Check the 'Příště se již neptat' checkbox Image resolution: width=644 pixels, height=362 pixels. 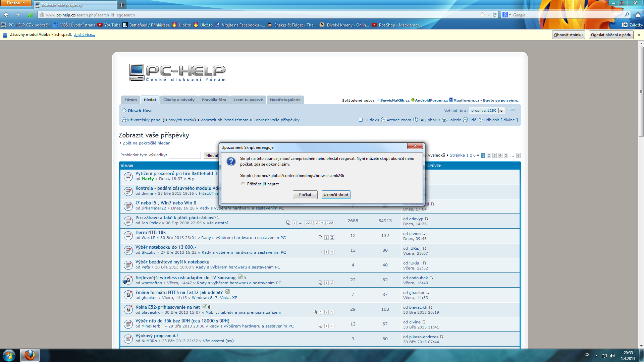[x=243, y=184]
